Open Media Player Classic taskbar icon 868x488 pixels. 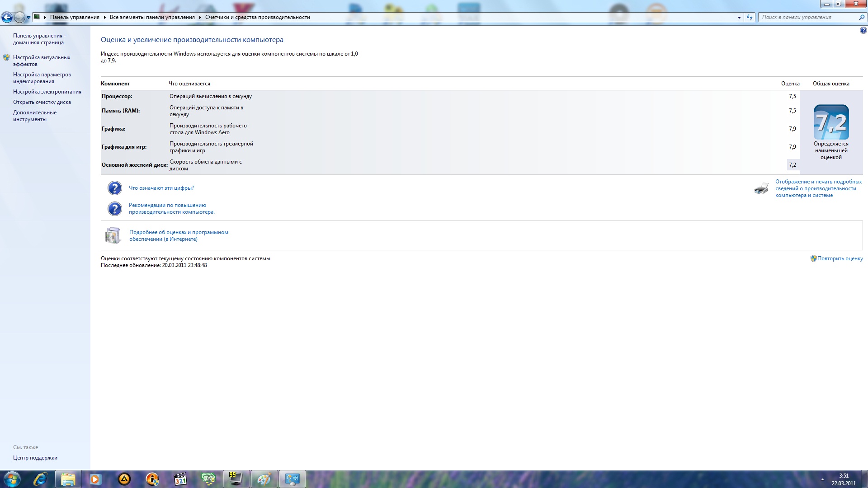180,479
